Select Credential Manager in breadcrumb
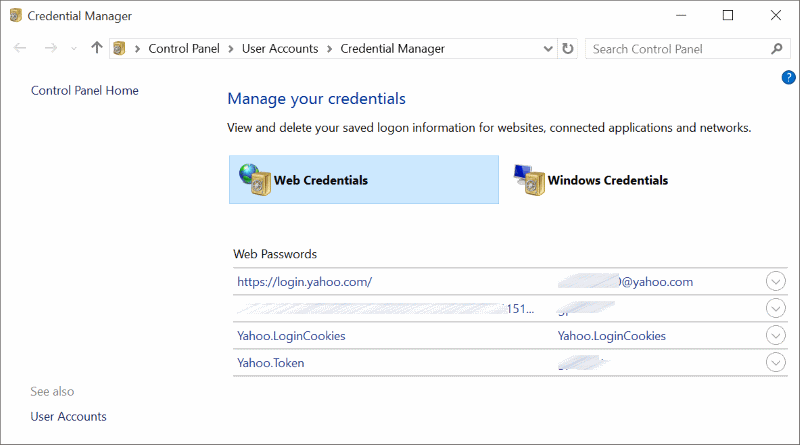Viewport: 800px width, 445px height. coord(392,48)
